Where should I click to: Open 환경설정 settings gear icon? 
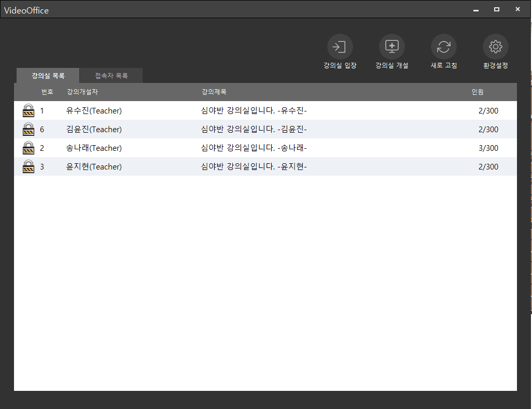(495, 47)
